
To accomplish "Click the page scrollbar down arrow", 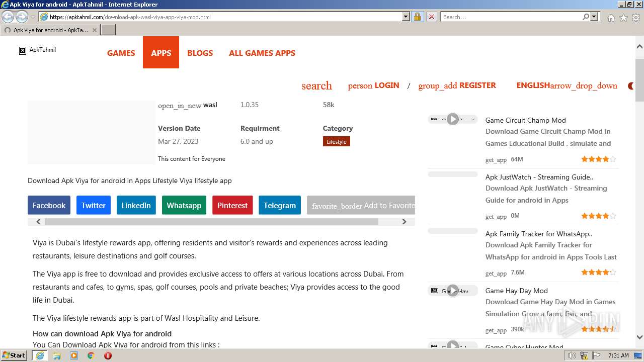I will (639, 337).
